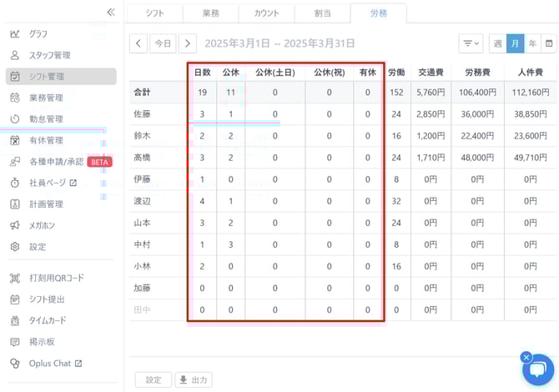Open the filter dropdown menu

tap(471, 43)
